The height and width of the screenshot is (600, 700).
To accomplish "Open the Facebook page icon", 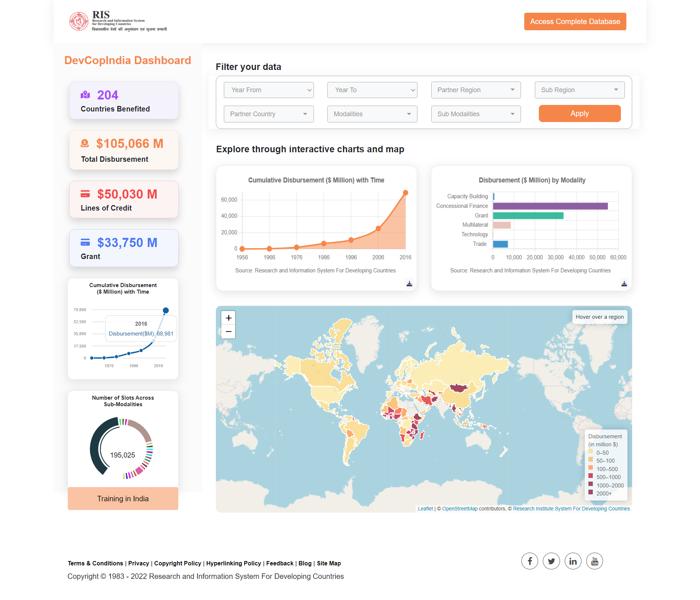I will click(x=529, y=561).
